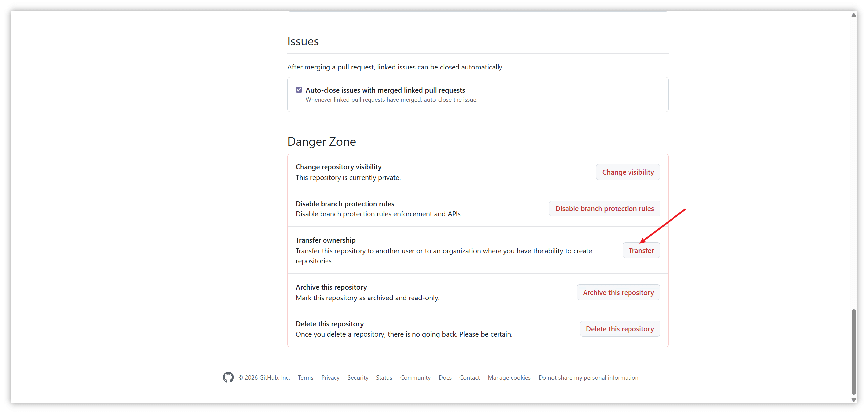Image resolution: width=868 pixels, height=414 pixels.
Task: Go to the Security footer link
Action: pos(358,378)
